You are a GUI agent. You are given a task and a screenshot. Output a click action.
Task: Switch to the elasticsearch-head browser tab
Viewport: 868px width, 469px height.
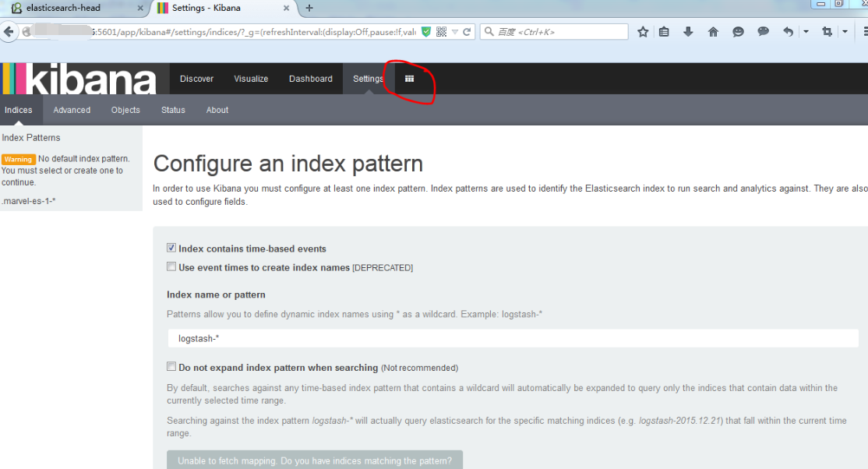pyautogui.click(x=75, y=9)
